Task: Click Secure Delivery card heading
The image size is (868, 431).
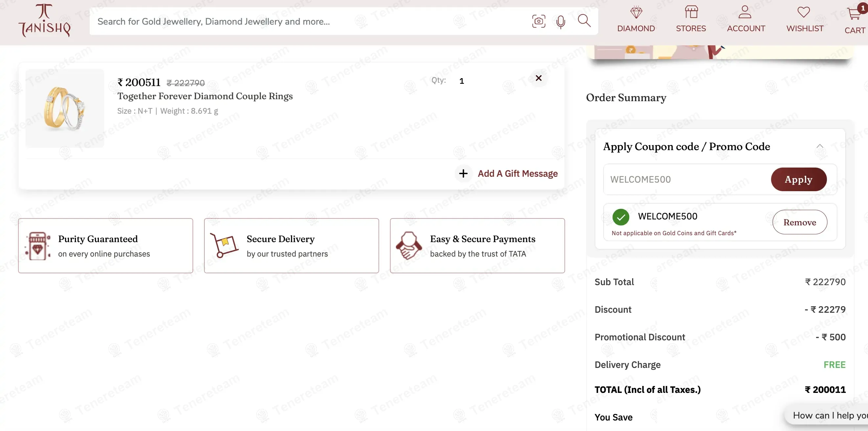Action: tap(280, 239)
